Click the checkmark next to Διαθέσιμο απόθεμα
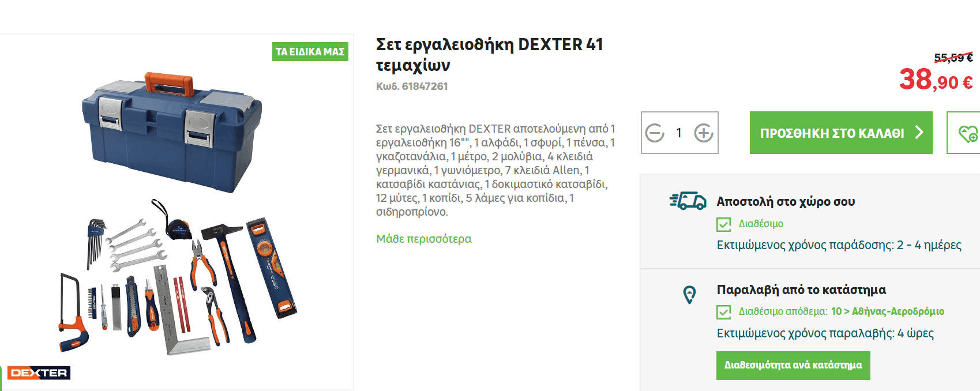Image resolution: width=980 pixels, height=391 pixels. [x=723, y=312]
